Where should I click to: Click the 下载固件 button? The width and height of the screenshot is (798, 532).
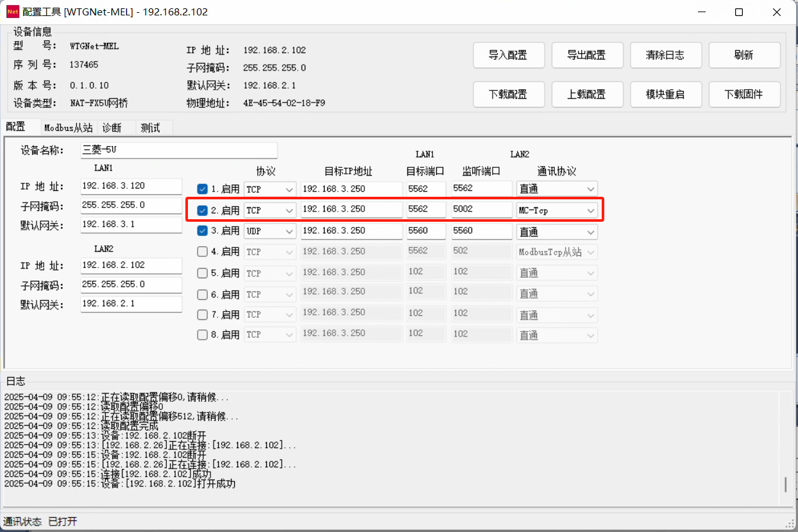745,94
